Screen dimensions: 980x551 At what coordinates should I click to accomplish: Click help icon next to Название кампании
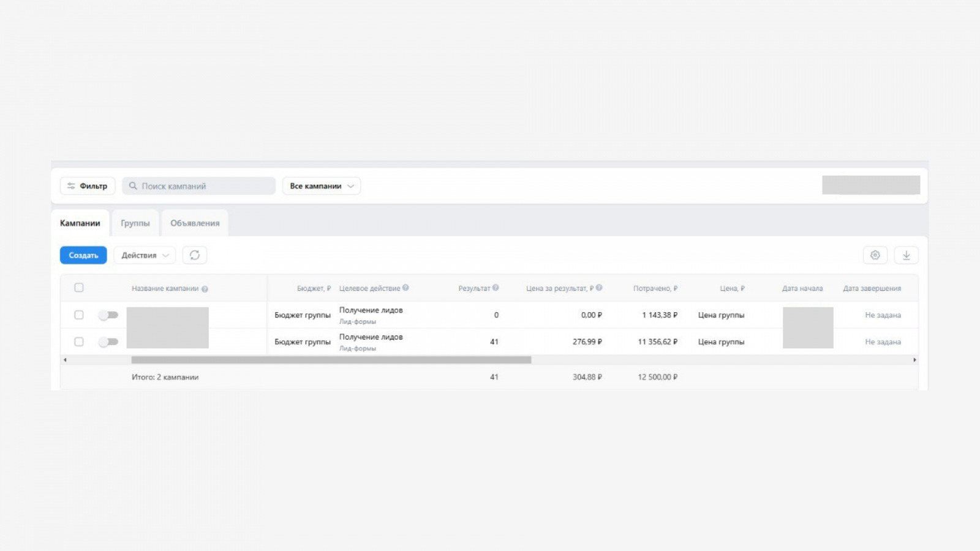pos(205,289)
